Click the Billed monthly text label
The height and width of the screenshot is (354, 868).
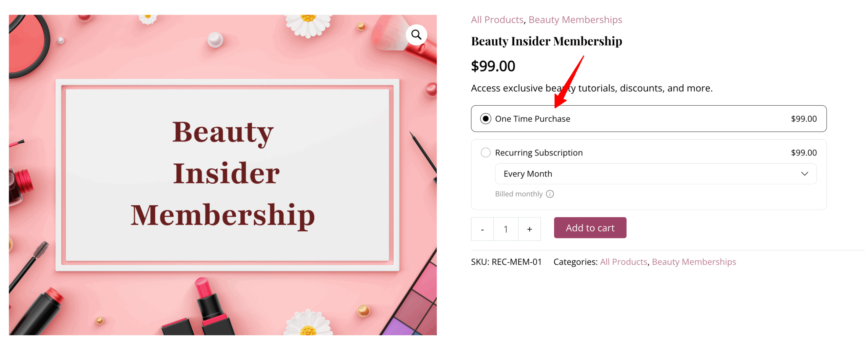tap(518, 194)
